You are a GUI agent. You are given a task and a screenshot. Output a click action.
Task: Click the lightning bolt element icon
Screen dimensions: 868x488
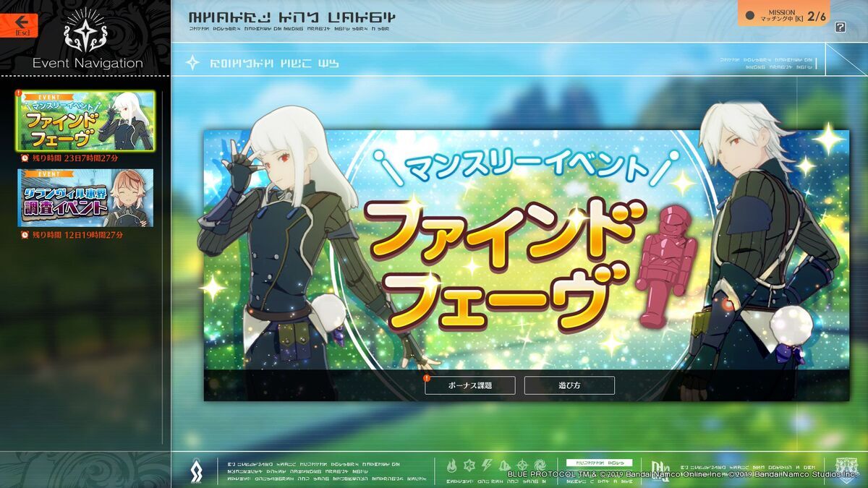click(486, 465)
